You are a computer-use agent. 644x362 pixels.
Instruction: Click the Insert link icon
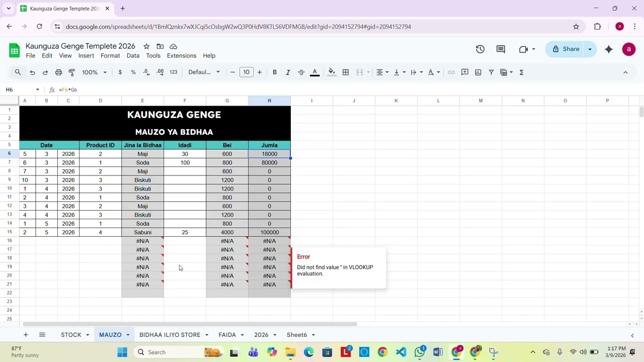coord(451,72)
